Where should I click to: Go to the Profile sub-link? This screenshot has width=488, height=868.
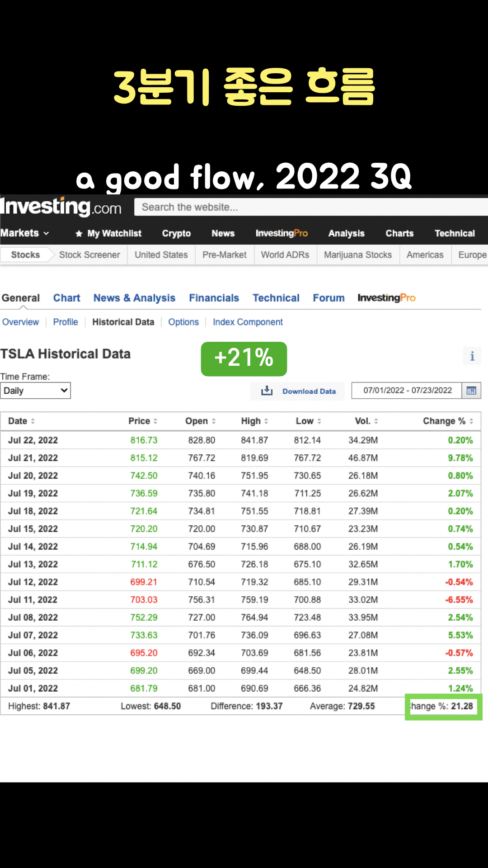tap(66, 322)
